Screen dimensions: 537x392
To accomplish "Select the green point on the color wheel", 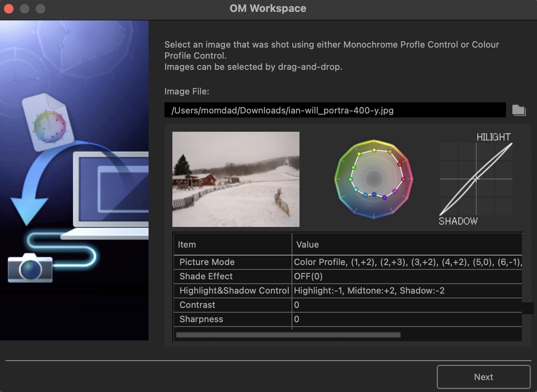I will (353, 167).
